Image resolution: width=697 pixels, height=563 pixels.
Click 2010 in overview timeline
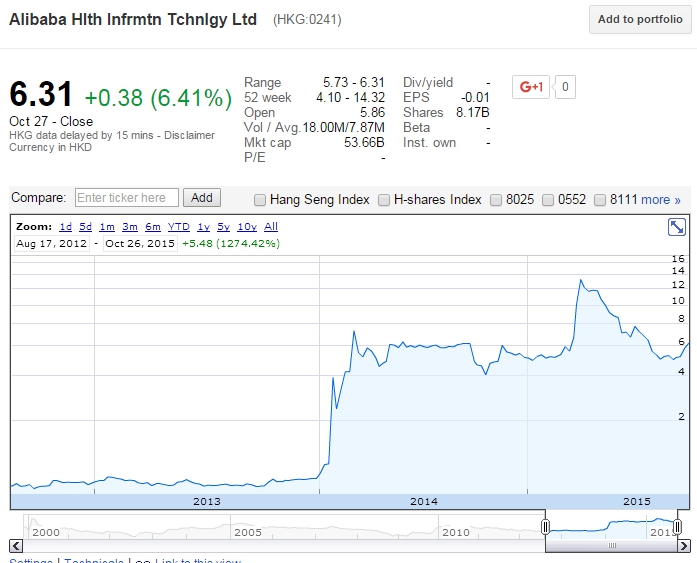coord(456,532)
